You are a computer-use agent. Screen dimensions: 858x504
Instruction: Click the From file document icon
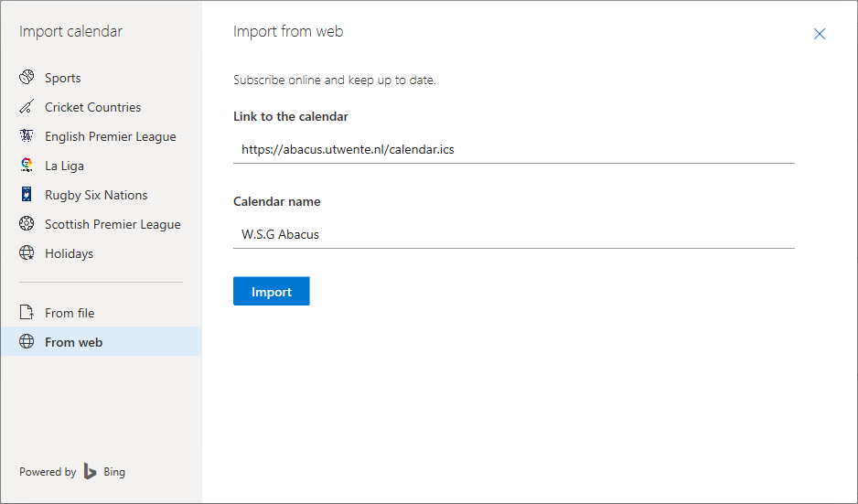click(27, 313)
